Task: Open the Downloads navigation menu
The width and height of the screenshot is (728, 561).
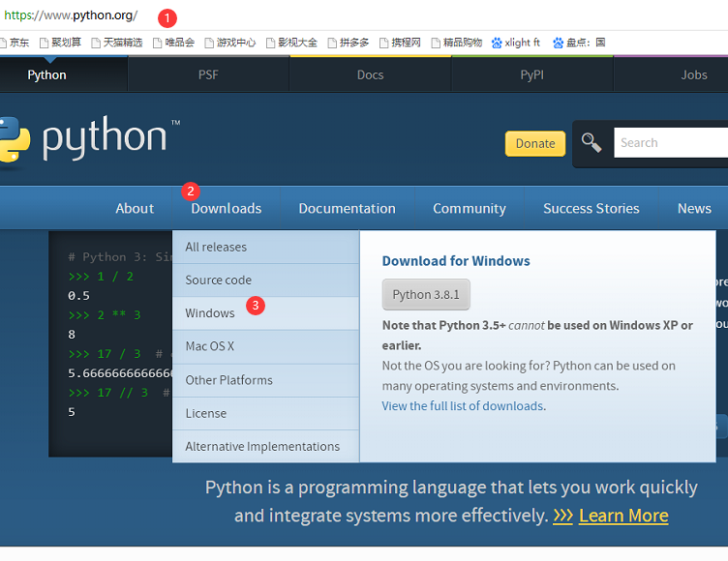Action: (227, 208)
